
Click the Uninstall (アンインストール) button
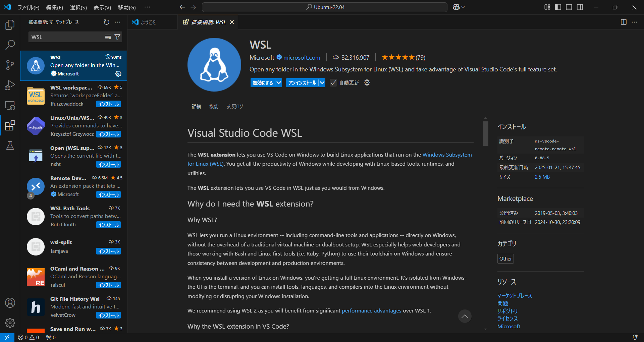coord(302,82)
